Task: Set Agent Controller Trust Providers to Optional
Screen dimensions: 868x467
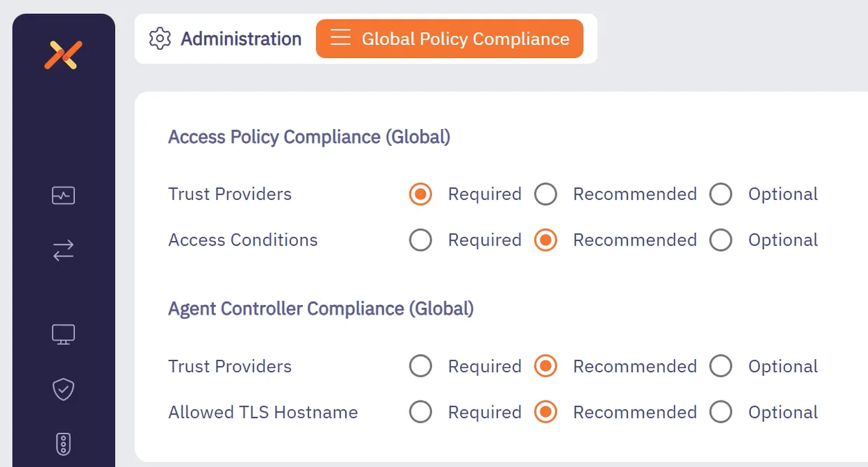Action: (721, 365)
